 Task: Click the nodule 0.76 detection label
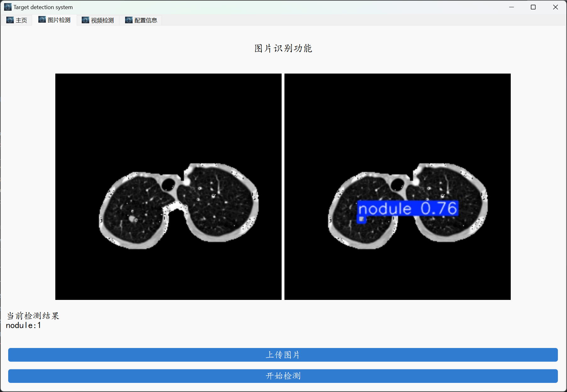(408, 208)
